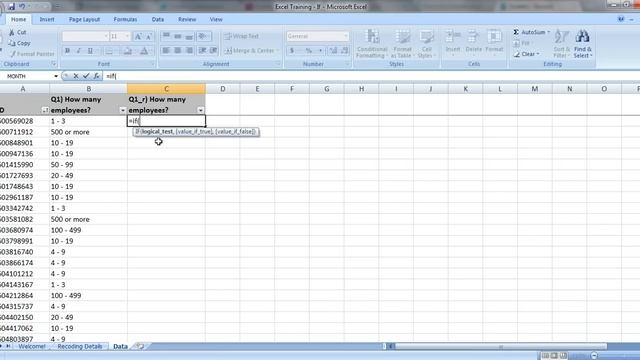Click the Cut icon in Clipboard

[x=12, y=32]
